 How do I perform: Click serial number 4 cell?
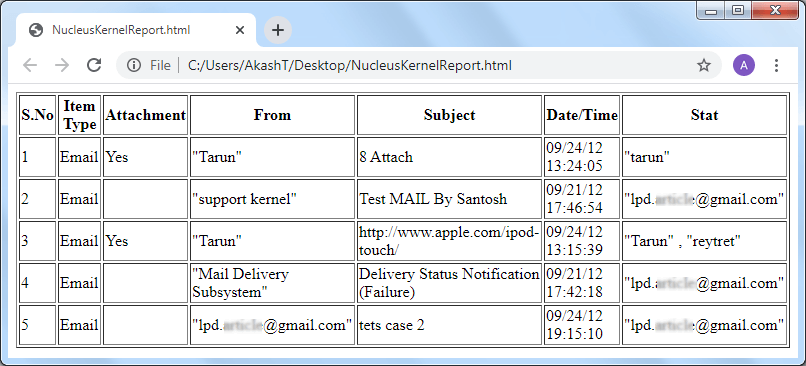(38, 283)
